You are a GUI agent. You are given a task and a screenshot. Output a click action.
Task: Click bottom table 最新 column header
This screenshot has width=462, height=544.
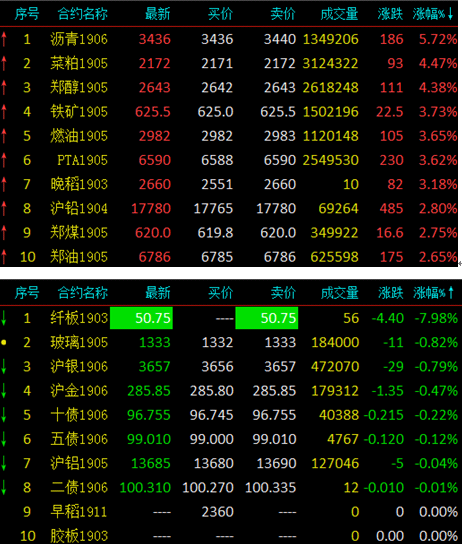[158, 293]
